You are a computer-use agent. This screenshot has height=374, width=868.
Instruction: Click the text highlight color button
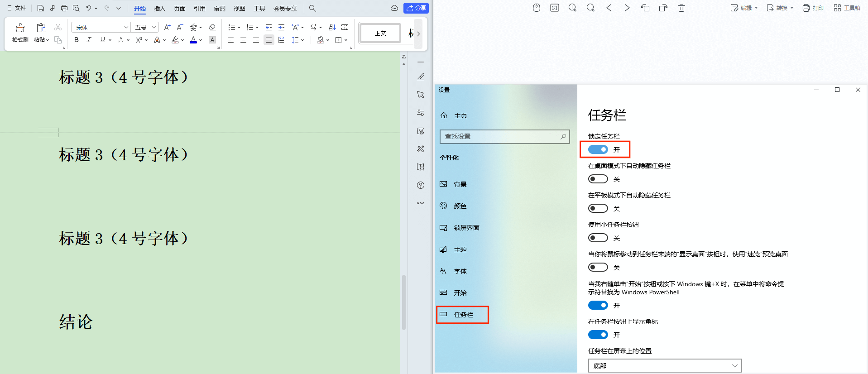175,40
